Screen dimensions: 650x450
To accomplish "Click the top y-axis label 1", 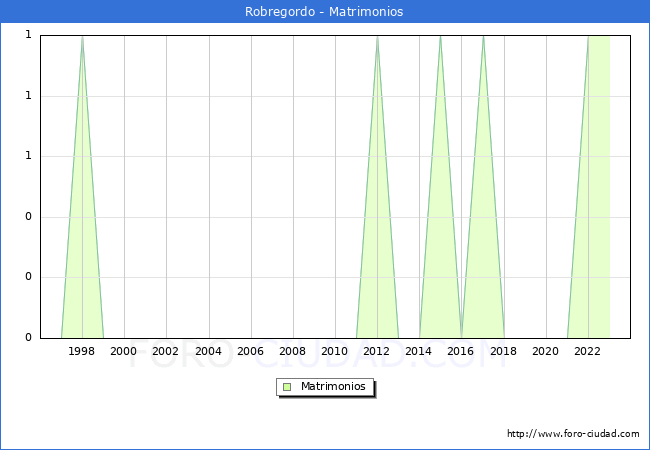I will click(28, 35).
